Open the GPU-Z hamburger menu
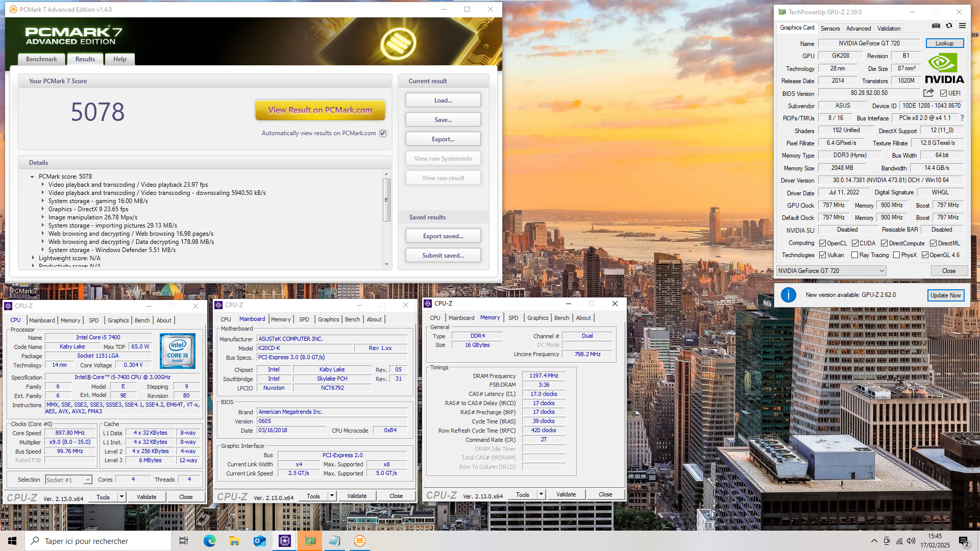Viewport: 980px width, 551px height. (x=962, y=26)
